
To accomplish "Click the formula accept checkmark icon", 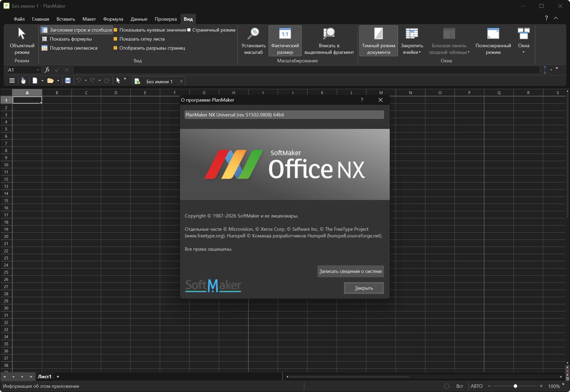I will pyautogui.click(x=57, y=70).
